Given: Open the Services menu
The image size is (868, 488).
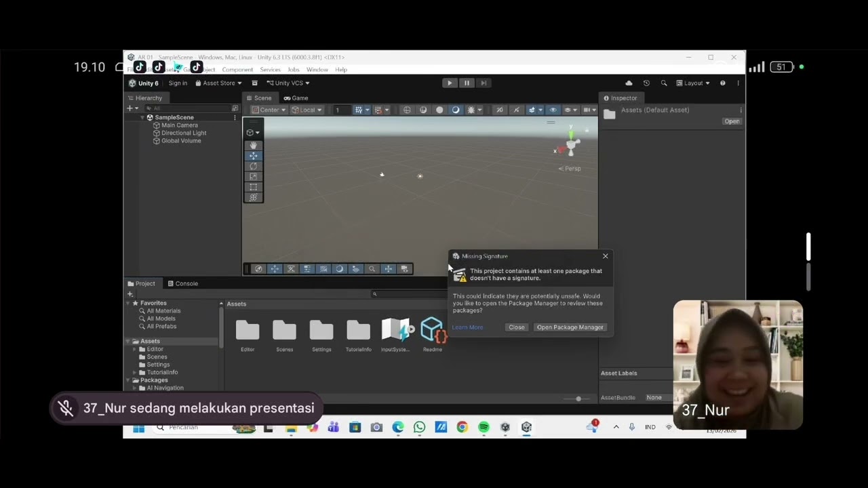Looking at the screenshot, I should click(x=270, y=70).
